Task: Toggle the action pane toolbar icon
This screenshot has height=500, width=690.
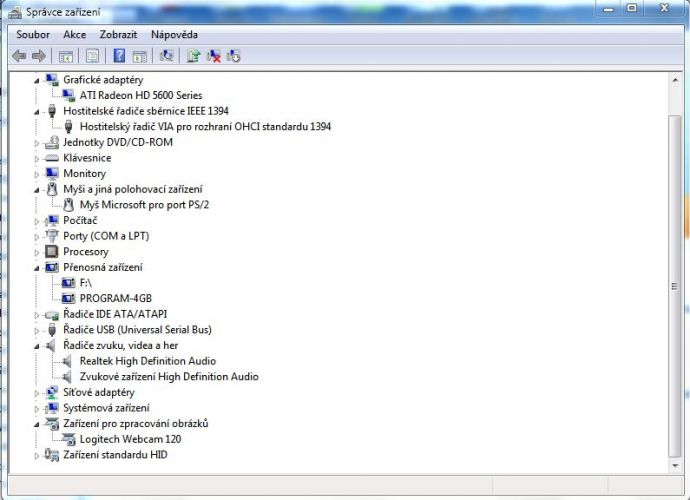Action: point(140,56)
